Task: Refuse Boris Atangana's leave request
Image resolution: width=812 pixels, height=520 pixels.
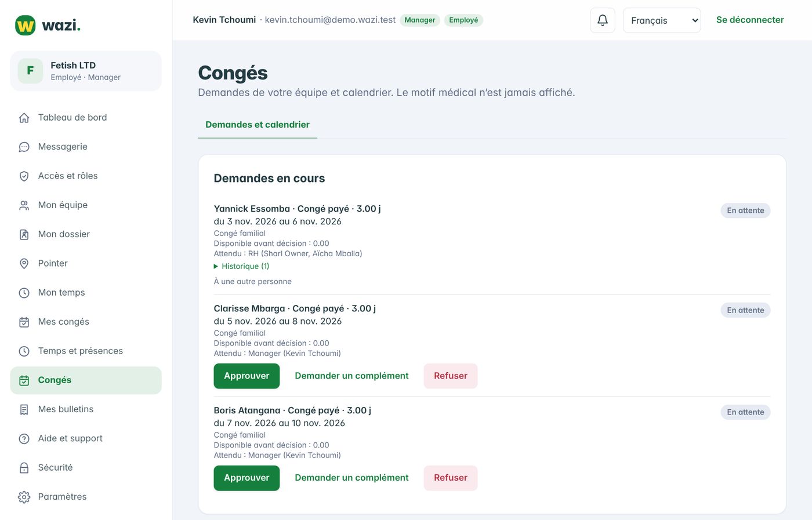Action: point(451,478)
